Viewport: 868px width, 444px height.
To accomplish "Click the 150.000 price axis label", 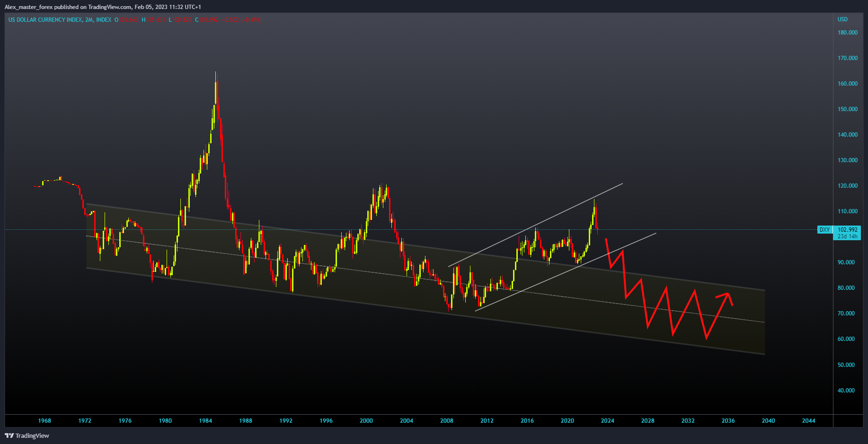I will (x=847, y=109).
